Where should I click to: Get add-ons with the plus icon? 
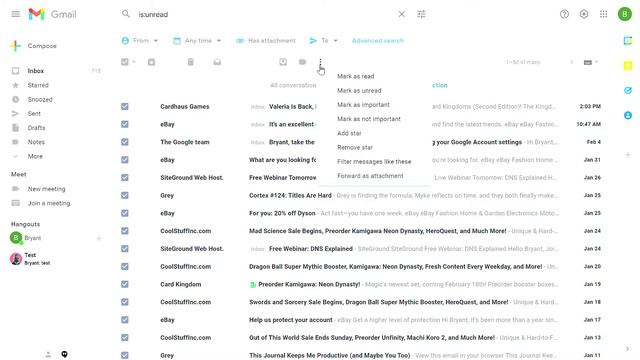(x=628, y=155)
